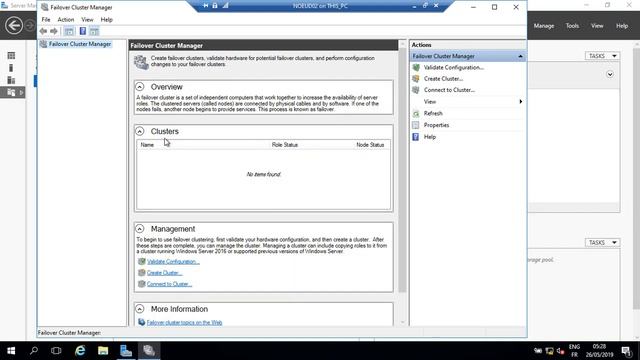This screenshot has height=360, width=640.
Task: Switch to Server Manager taskbar button
Action: pyautogui.click(x=126, y=351)
